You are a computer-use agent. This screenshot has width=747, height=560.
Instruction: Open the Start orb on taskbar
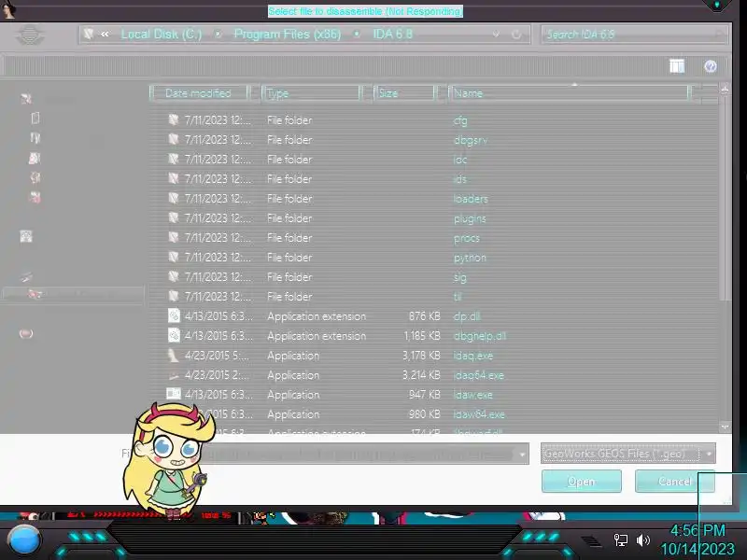tap(24, 540)
